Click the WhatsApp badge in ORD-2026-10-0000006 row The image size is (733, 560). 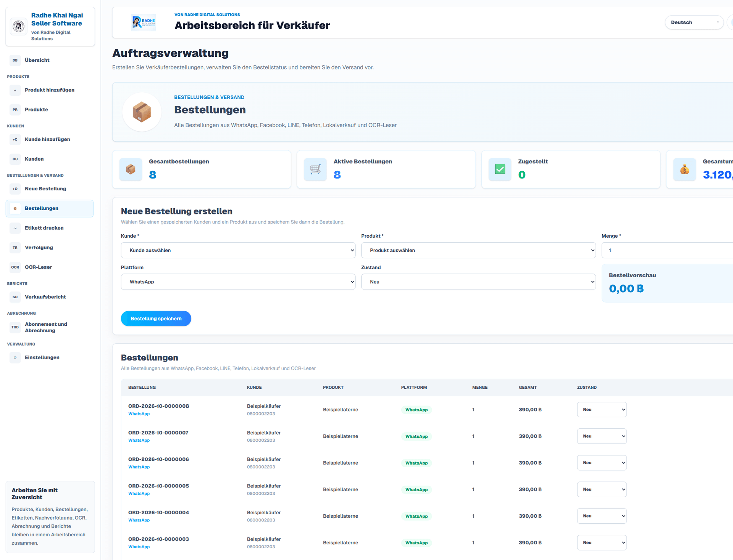click(x=417, y=463)
